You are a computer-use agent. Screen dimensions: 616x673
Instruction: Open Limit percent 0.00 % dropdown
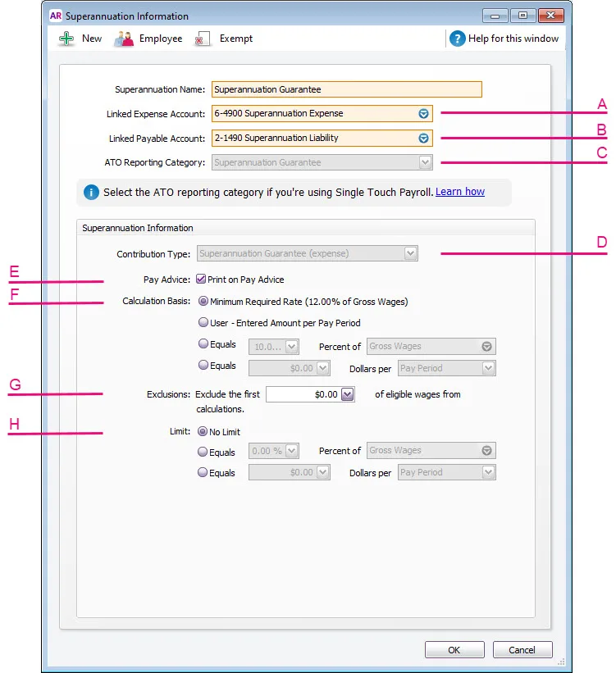(x=292, y=451)
